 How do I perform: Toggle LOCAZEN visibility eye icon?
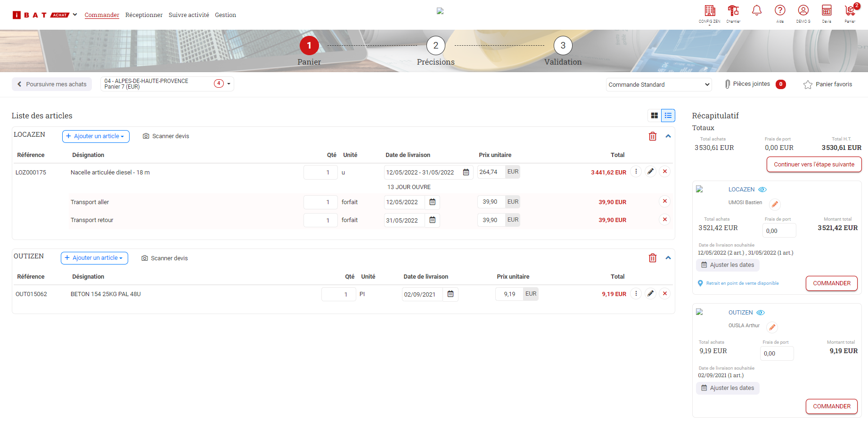762,190
